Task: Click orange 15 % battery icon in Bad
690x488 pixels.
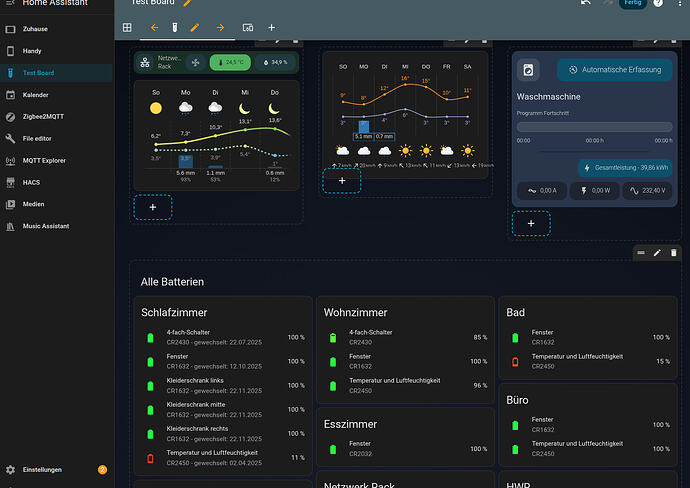Action: pyautogui.click(x=515, y=362)
